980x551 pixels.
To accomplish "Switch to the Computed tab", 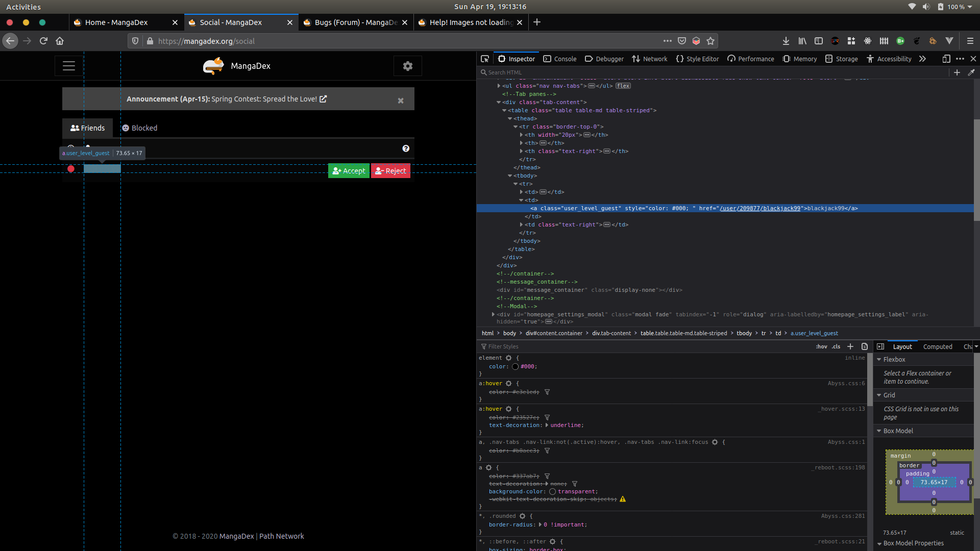I will click(x=938, y=346).
